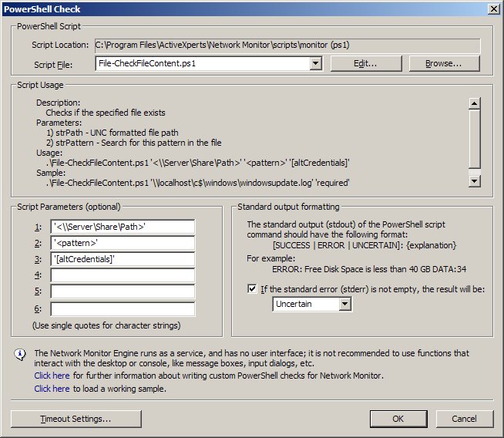This screenshot has width=504, height=438.
Task: Confirm with the OK button
Action: [x=398, y=419]
